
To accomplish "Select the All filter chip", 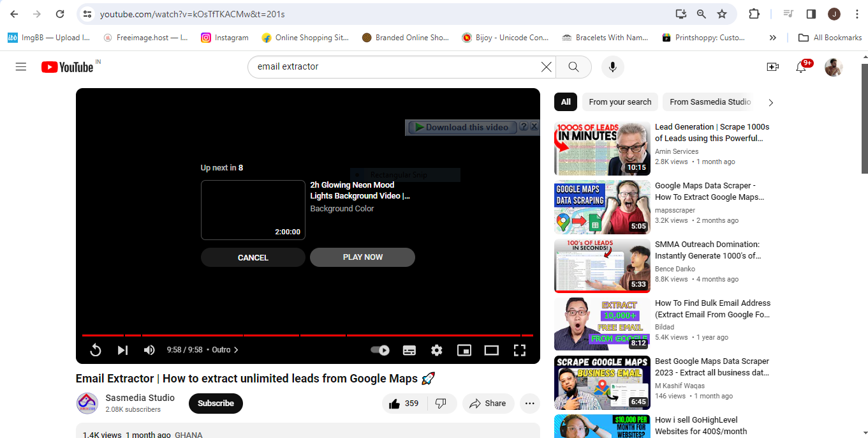I will (566, 102).
